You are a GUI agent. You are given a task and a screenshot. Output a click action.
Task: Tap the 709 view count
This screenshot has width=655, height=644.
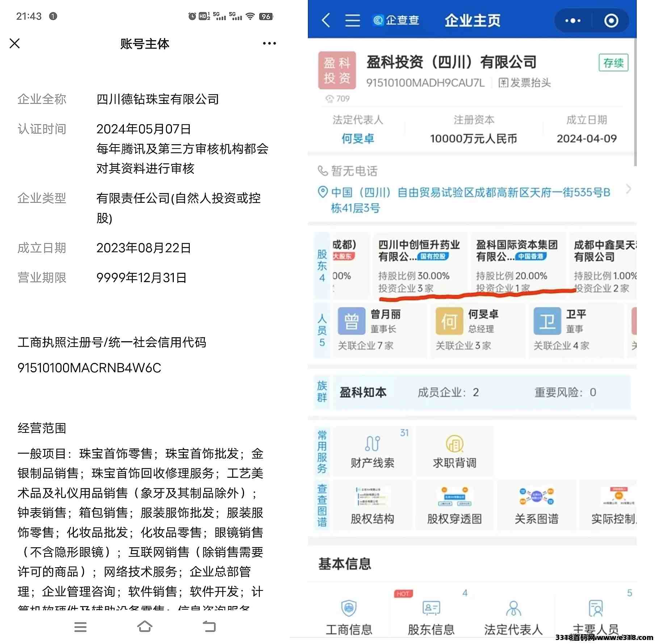(x=337, y=99)
